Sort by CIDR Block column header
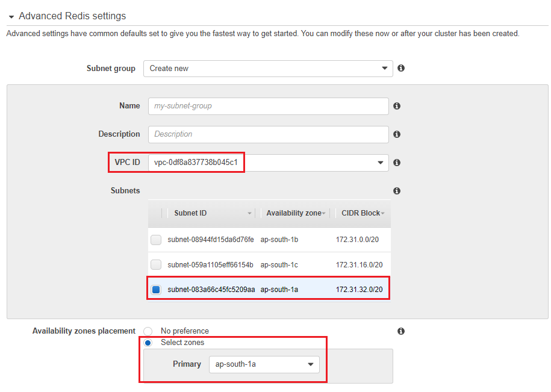The image size is (551, 392). coord(361,213)
